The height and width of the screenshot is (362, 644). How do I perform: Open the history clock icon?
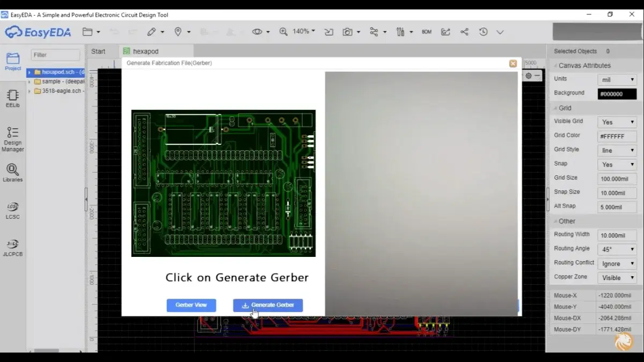pos(483,32)
